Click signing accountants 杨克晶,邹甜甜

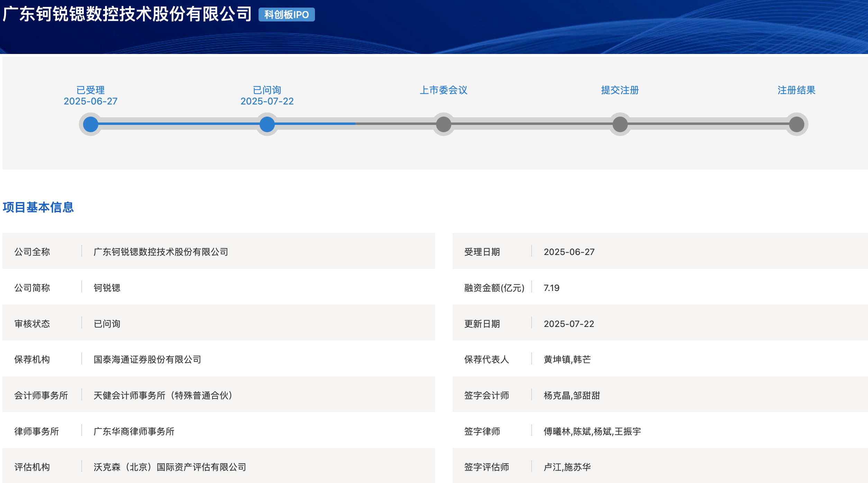tap(572, 395)
